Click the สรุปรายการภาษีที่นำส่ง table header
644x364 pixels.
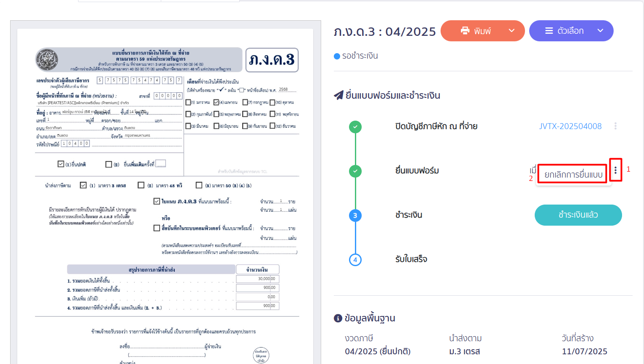[x=151, y=270]
